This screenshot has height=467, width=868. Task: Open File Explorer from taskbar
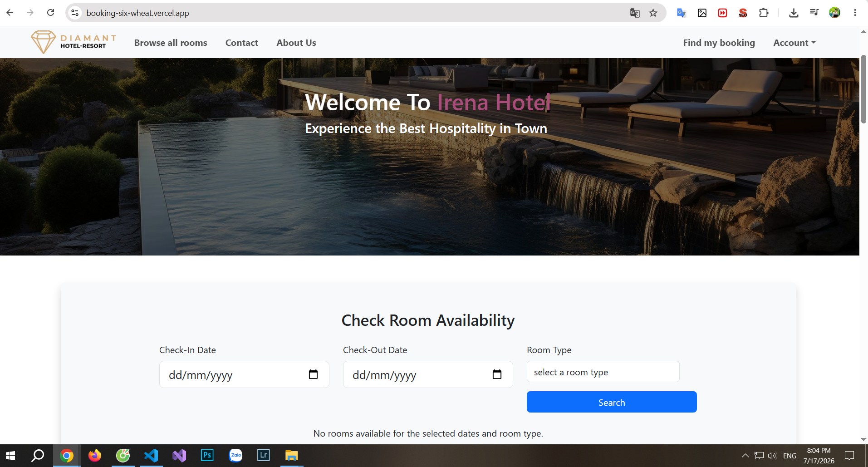(292, 455)
